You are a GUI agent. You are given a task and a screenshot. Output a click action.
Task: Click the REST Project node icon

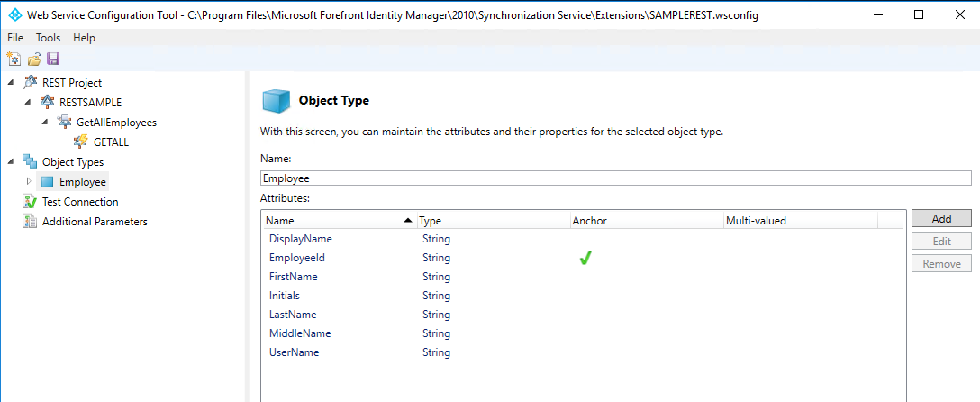coord(30,83)
